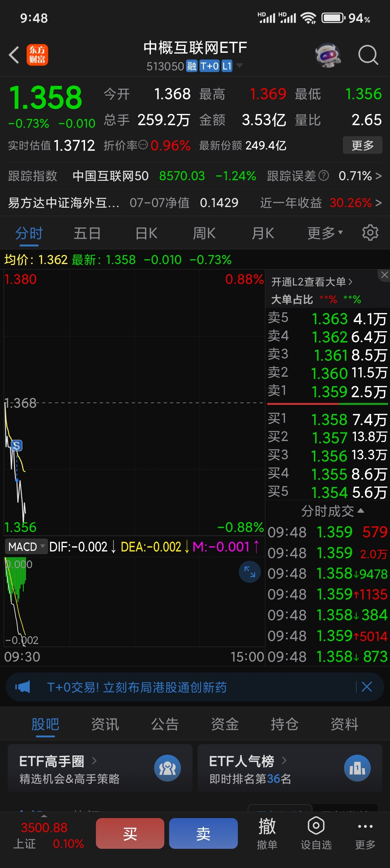390x868 pixels.
Task: Tap the 融 margin badge
Action: tap(192, 66)
